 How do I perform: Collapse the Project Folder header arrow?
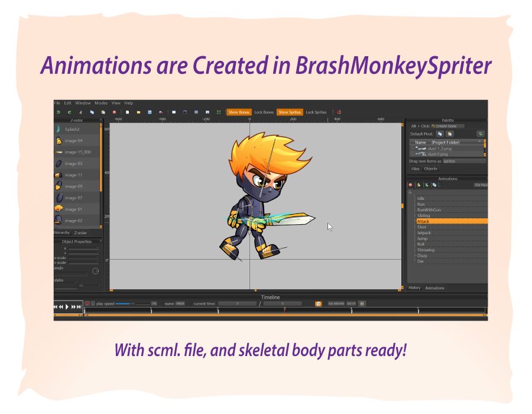coord(479,142)
